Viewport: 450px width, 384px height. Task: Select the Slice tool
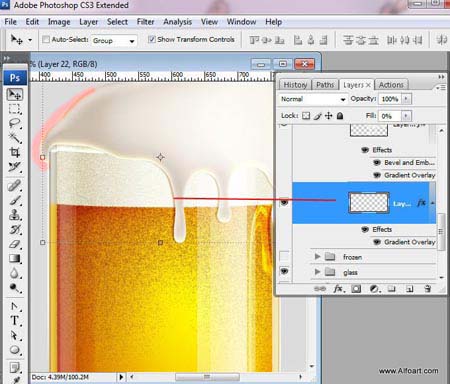point(14,167)
